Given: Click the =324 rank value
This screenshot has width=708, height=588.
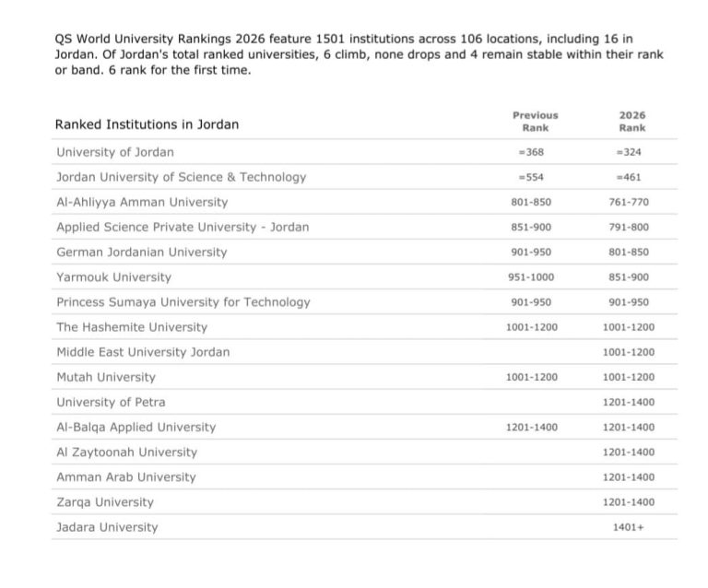Looking at the screenshot, I should click(629, 152).
